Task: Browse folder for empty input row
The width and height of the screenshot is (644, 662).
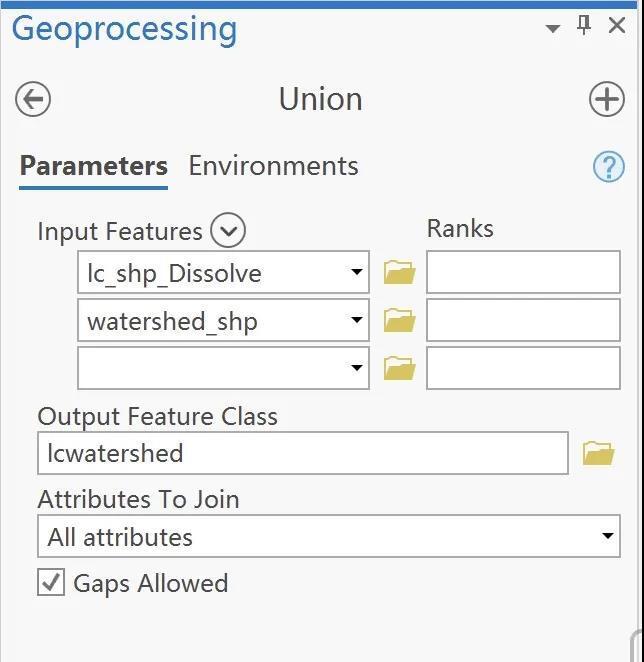Action: point(399,368)
